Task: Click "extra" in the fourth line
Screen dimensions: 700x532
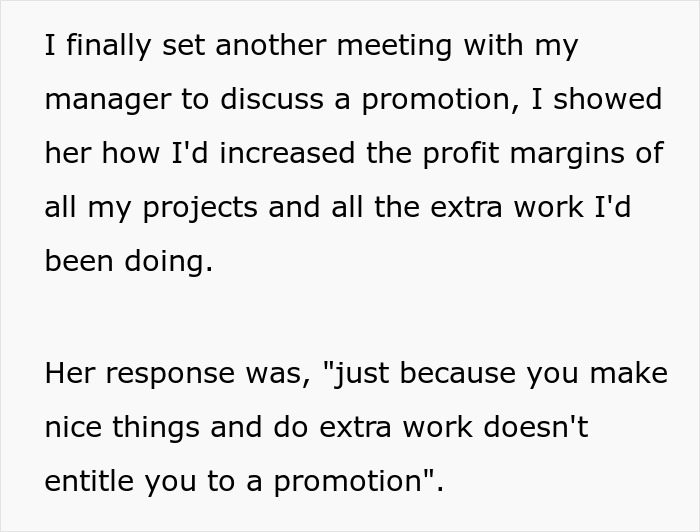Action: pyautogui.click(x=454, y=208)
